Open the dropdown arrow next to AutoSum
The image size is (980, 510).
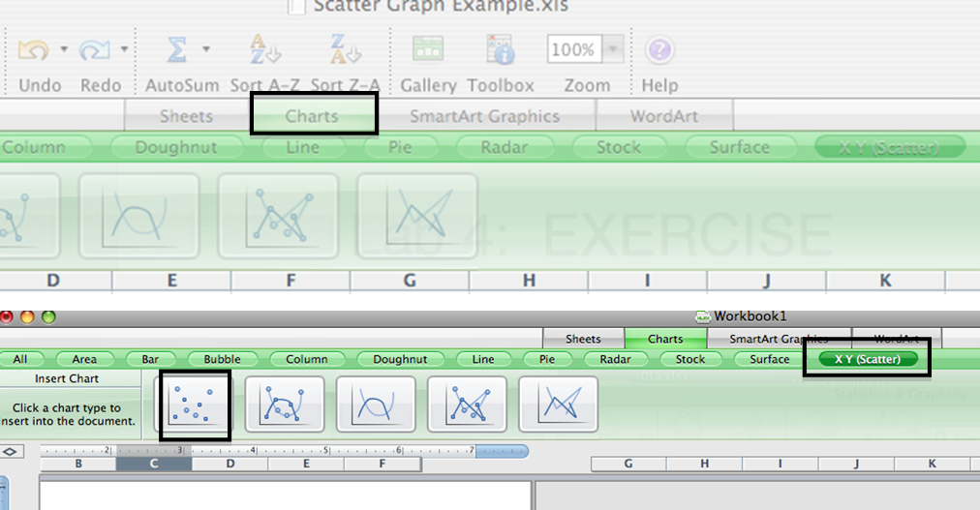[x=205, y=49]
